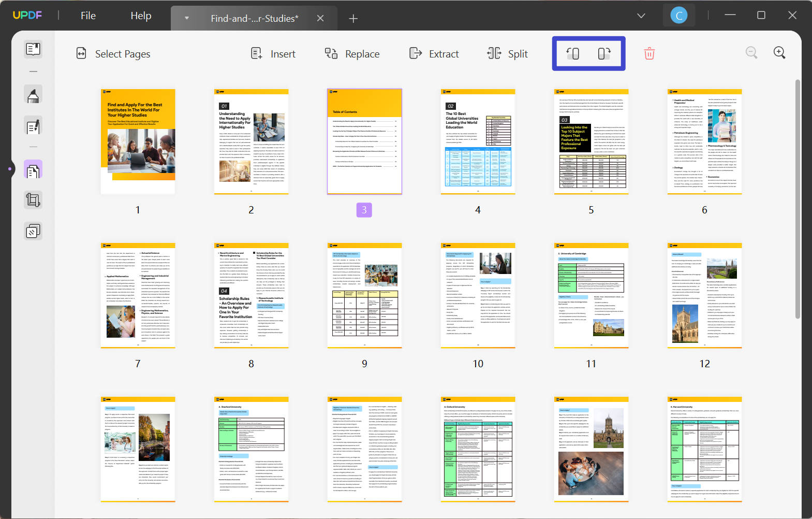812x519 pixels.
Task: Select the page 5 thumbnail
Action: (591, 141)
